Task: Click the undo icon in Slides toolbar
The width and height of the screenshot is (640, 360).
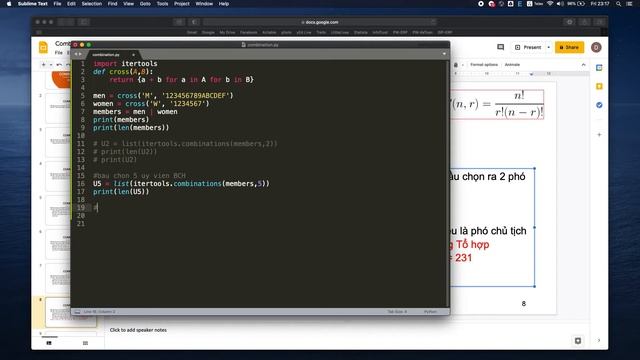Action: 59,64
